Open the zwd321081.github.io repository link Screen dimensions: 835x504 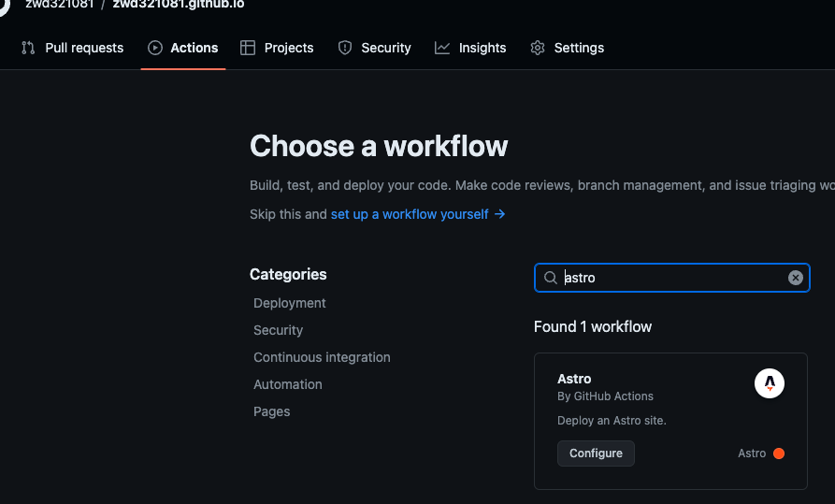(179, 5)
